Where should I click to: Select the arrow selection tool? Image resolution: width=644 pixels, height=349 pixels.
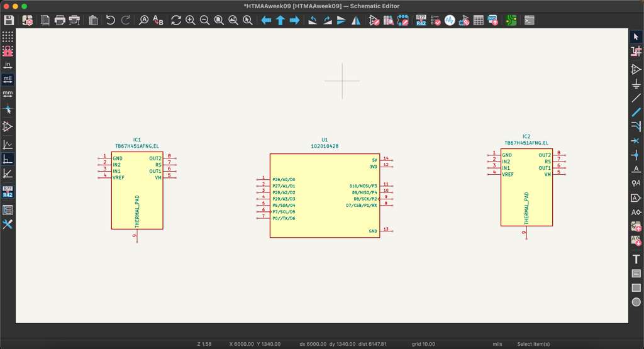[x=636, y=36]
